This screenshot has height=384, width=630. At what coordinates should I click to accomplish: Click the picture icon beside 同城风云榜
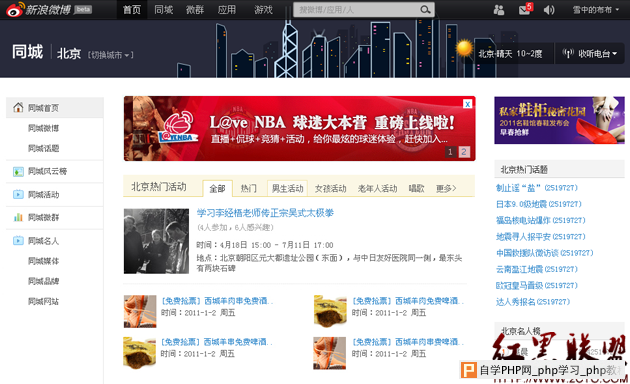pos(18,172)
